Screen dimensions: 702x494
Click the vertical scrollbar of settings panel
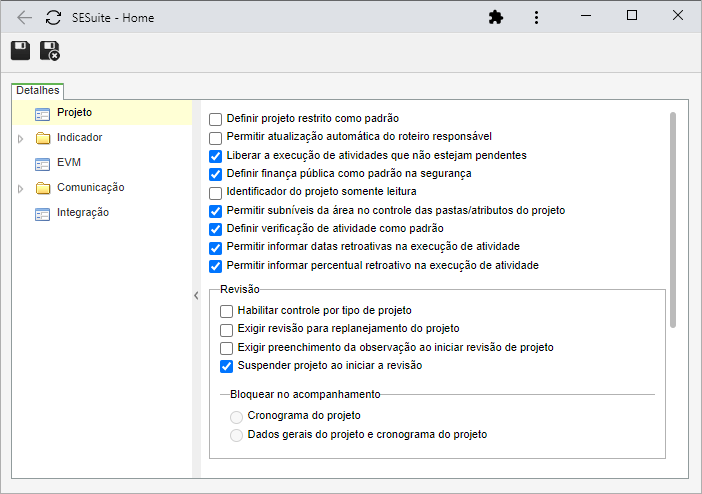pyautogui.click(x=672, y=220)
